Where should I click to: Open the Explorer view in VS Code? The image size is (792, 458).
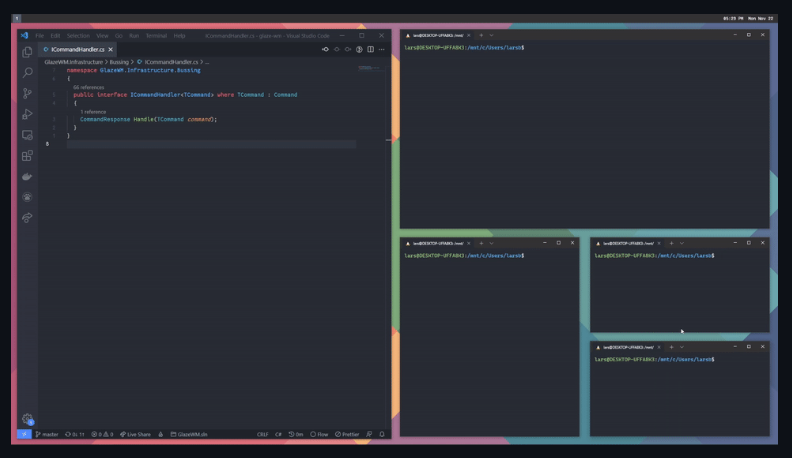tap(27, 52)
